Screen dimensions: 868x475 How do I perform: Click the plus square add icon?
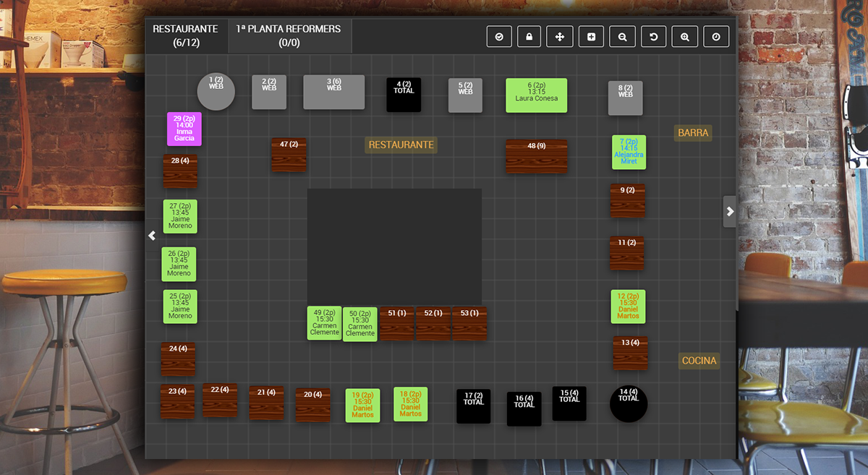click(x=591, y=37)
